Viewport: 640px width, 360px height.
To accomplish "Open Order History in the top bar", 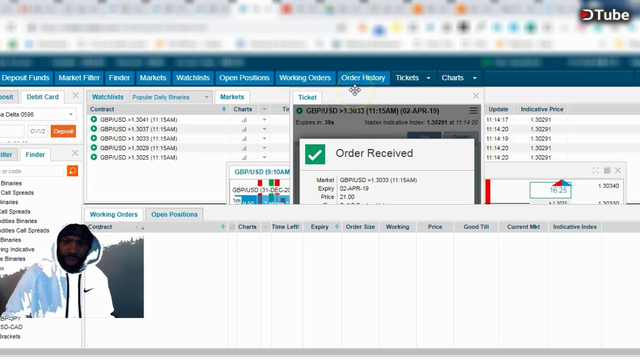I will (x=363, y=78).
